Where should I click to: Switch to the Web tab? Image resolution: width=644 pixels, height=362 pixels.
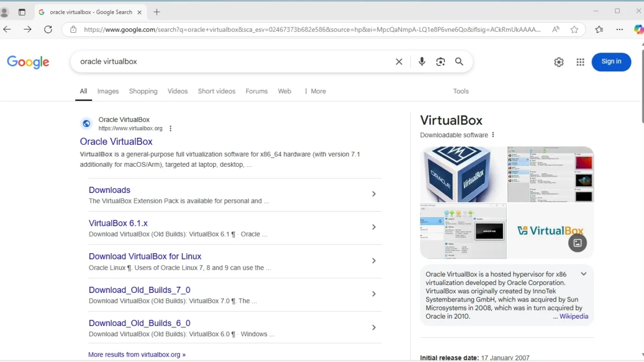click(284, 91)
